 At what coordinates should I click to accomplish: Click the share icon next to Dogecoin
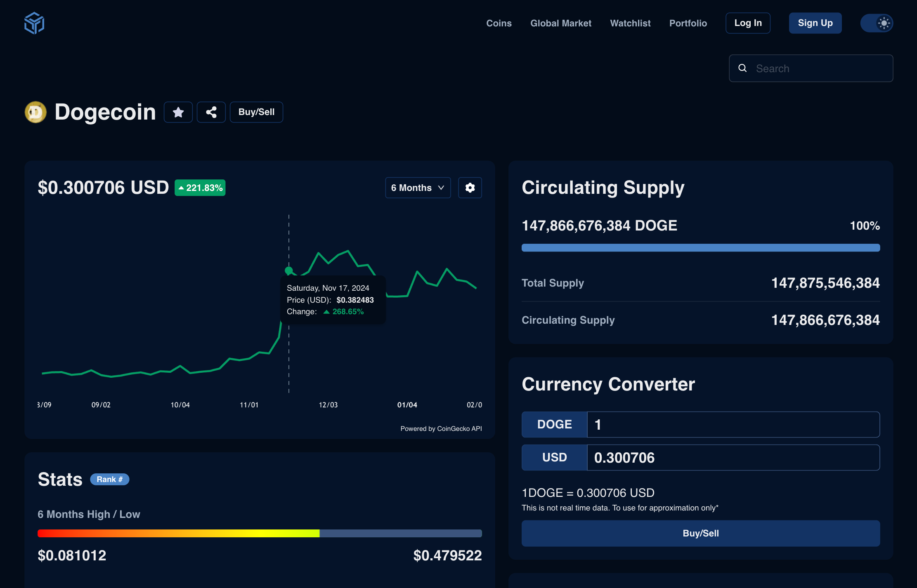tap(211, 112)
